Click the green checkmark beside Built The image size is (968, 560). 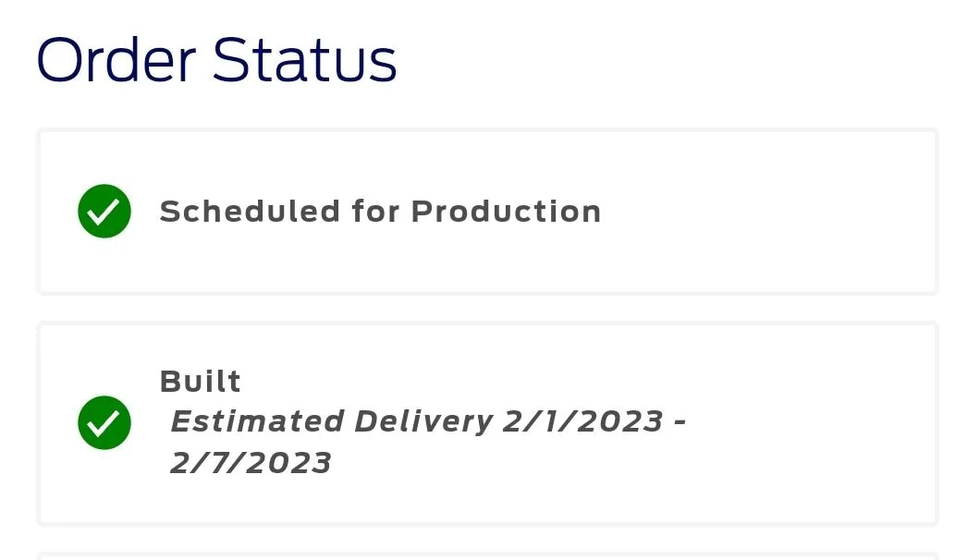(104, 422)
